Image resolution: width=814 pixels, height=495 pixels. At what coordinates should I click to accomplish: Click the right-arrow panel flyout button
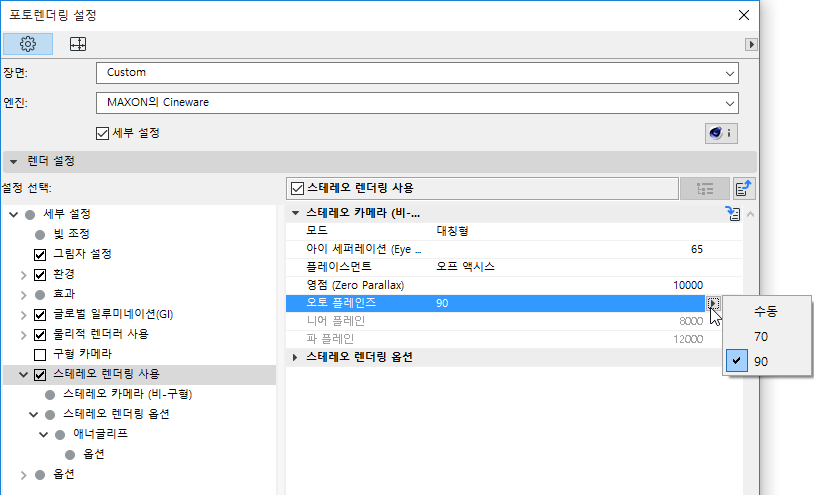tap(751, 44)
